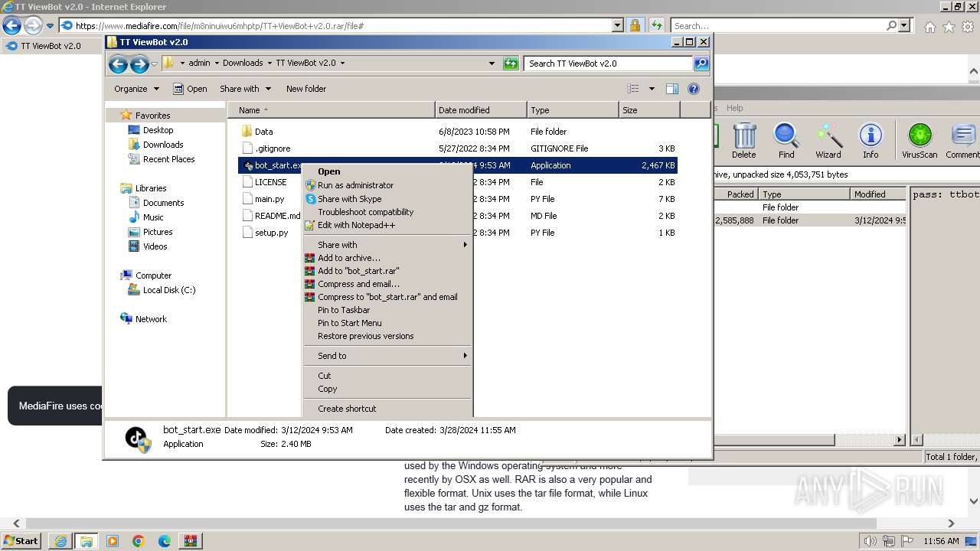Click WinRAR Comment toolbar icon
980x551 pixels.
coord(962,140)
